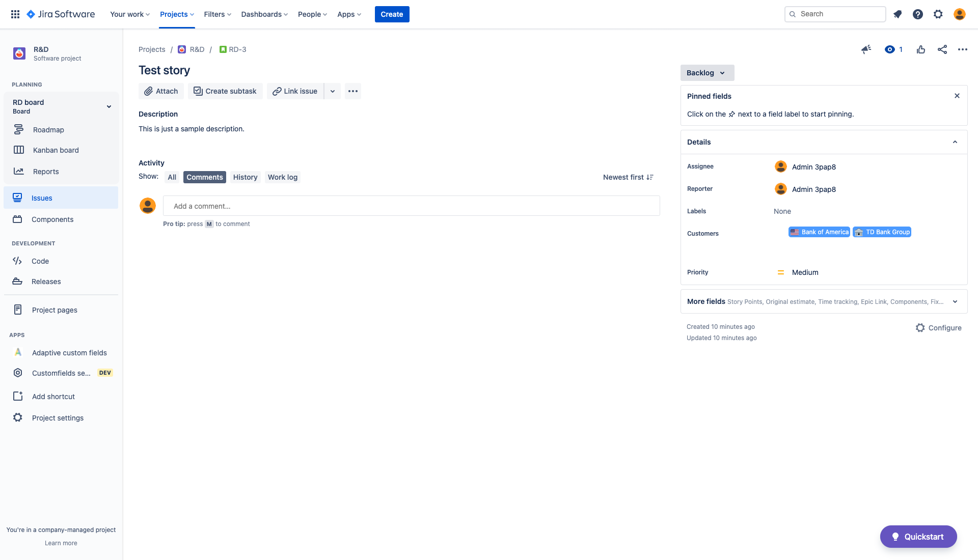978x560 pixels.
Task: Open the app switcher grid icon
Action: [15, 14]
